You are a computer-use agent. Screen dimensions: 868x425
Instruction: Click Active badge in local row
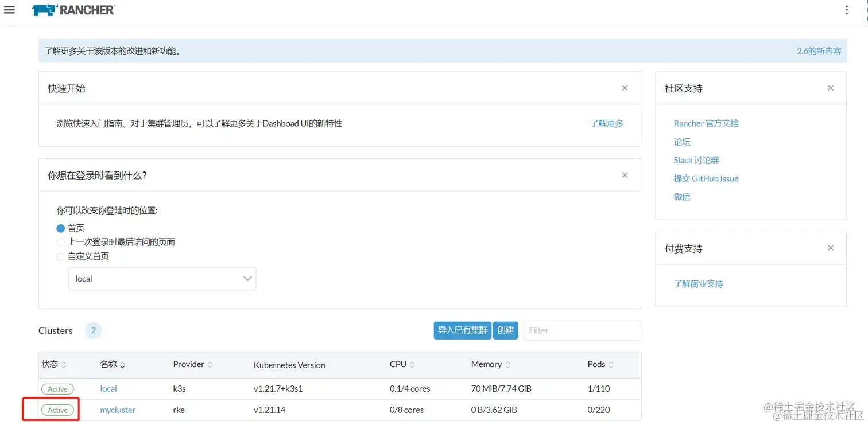[x=57, y=389]
